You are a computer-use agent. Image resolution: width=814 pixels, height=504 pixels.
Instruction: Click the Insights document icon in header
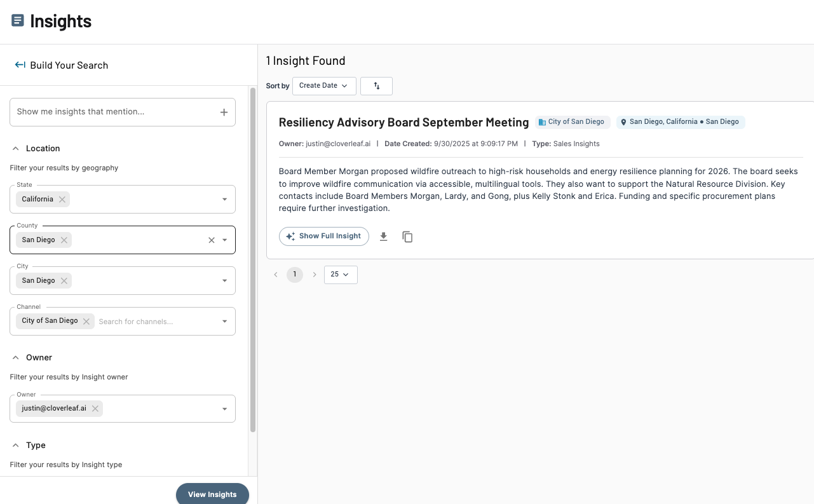click(18, 21)
